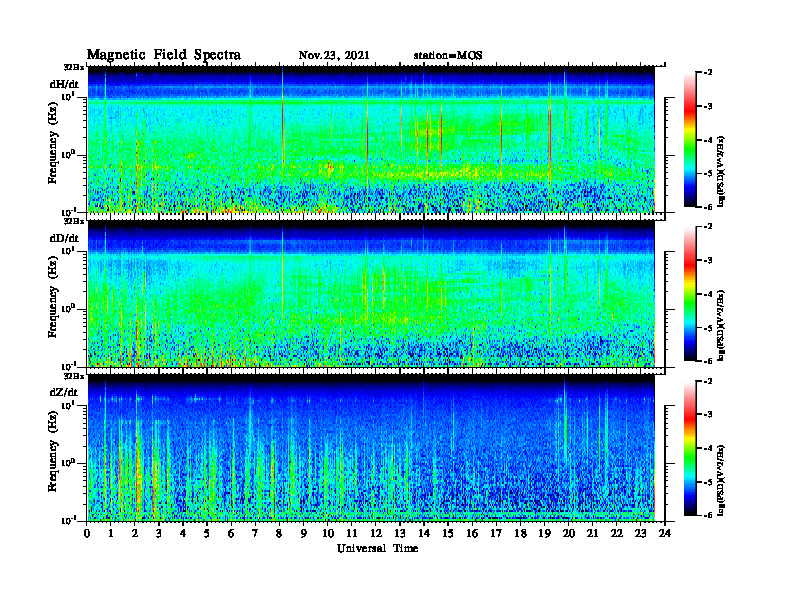The image size is (792, 612).
Task: Click hour "24" on the time axis
Action: pyautogui.click(x=665, y=534)
